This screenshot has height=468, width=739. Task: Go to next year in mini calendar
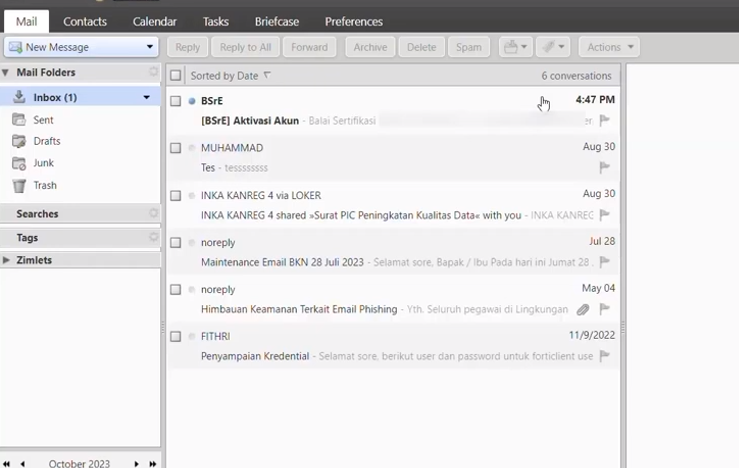coord(153,464)
